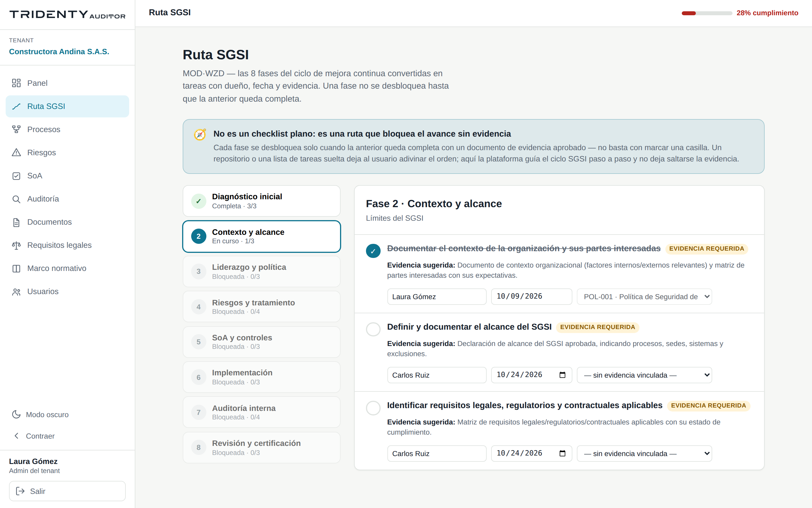Click the Marco normativo book icon
The image size is (812, 508).
tap(16, 268)
